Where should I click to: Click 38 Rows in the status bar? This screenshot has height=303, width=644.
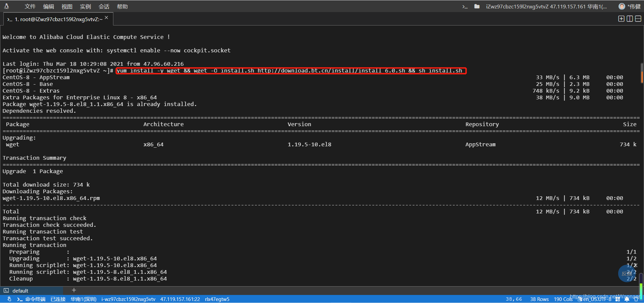pyautogui.click(x=539, y=299)
